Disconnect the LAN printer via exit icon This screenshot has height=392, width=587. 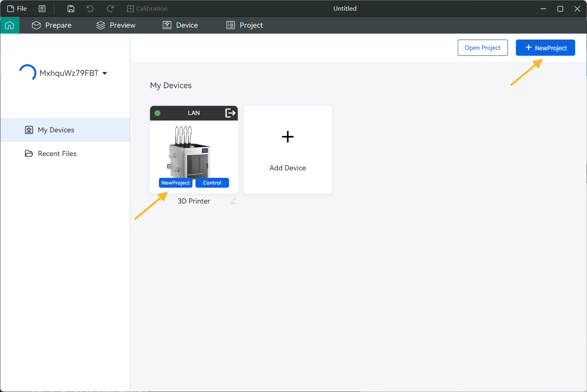[x=230, y=113]
